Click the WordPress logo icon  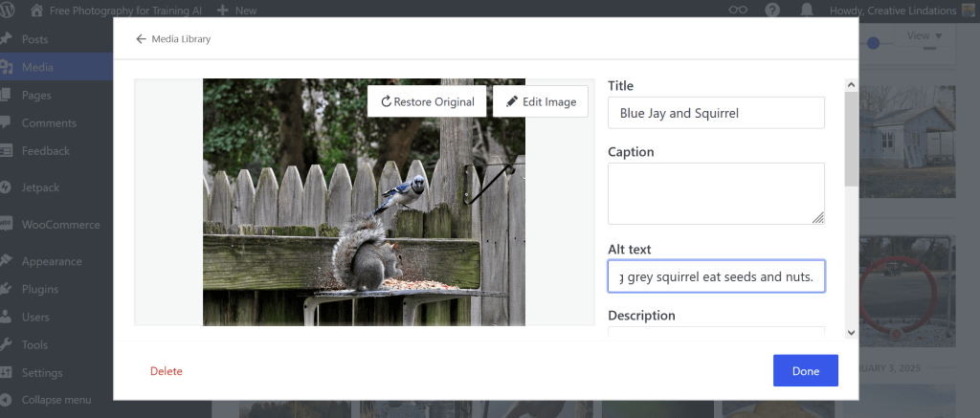[8, 10]
